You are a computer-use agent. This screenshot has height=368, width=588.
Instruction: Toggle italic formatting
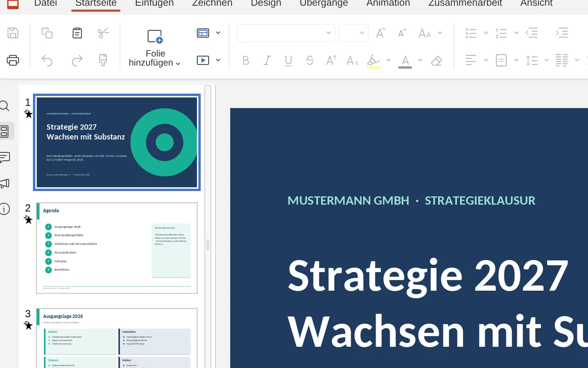(x=267, y=60)
